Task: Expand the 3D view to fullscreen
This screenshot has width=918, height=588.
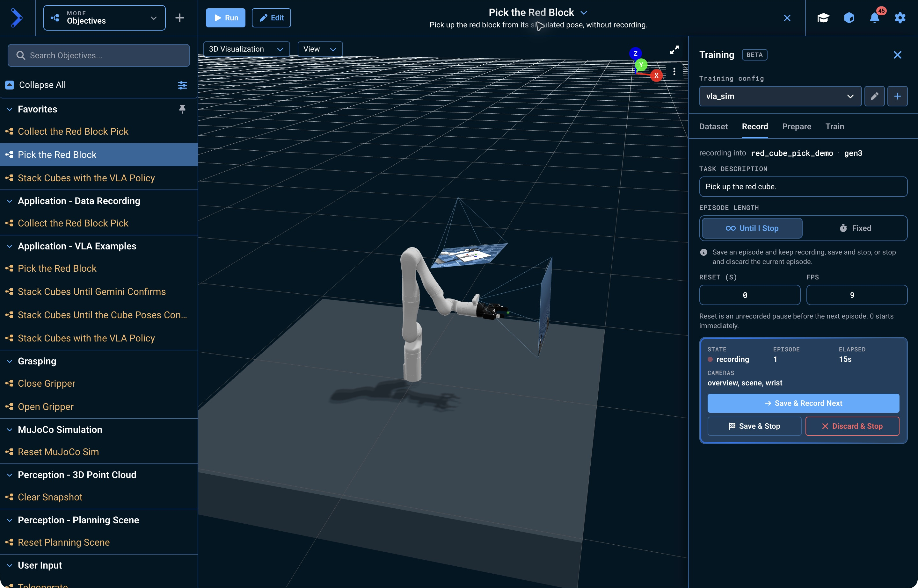Action: coord(674,50)
